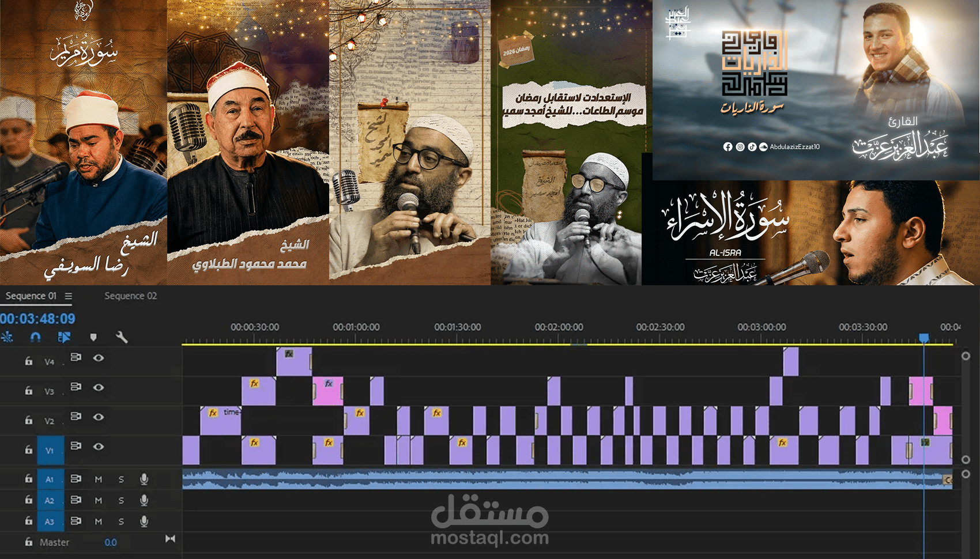980x559 pixels.
Task: Select the V2 clip labeled time
Action: 220,421
